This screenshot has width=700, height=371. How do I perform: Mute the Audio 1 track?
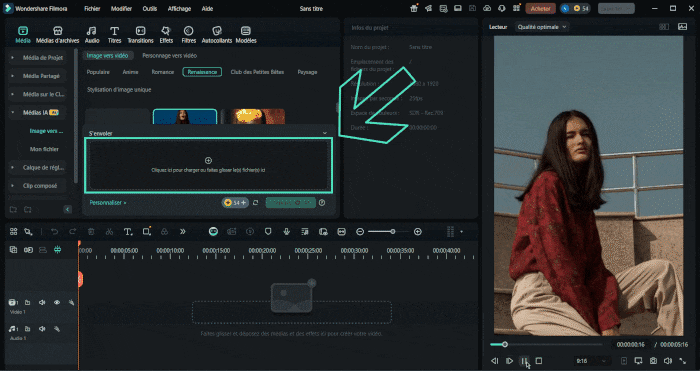(x=42, y=329)
